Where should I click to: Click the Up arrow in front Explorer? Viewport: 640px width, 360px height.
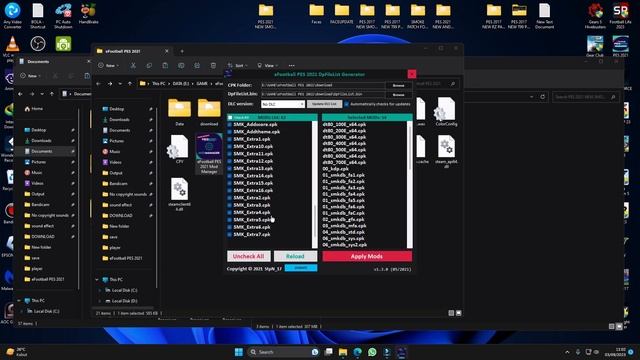[x=130, y=84]
